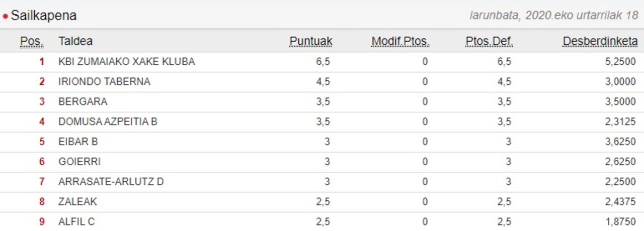Open DOMUSA AZPEITIA B team entry
The image size is (644, 231).
(108, 122)
